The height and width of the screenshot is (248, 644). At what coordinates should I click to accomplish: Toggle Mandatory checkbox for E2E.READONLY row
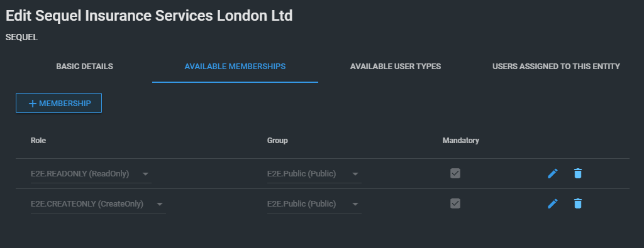click(455, 173)
